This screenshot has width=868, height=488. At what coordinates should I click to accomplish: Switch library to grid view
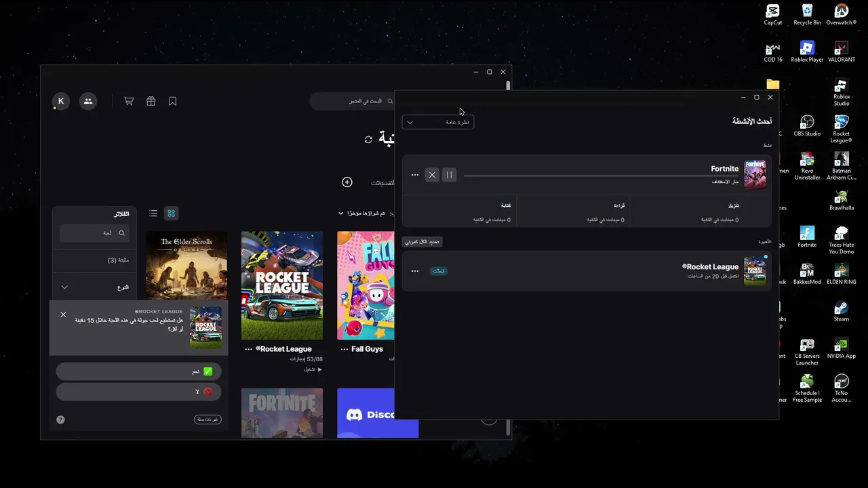click(x=172, y=213)
